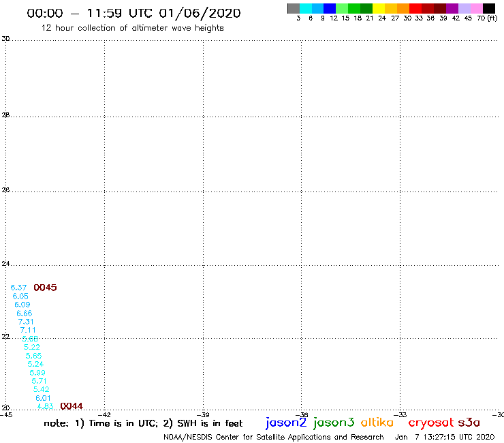Click the note about UTC and SWH
The image size is (504, 443).
pyautogui.click(x=143, y=423)
